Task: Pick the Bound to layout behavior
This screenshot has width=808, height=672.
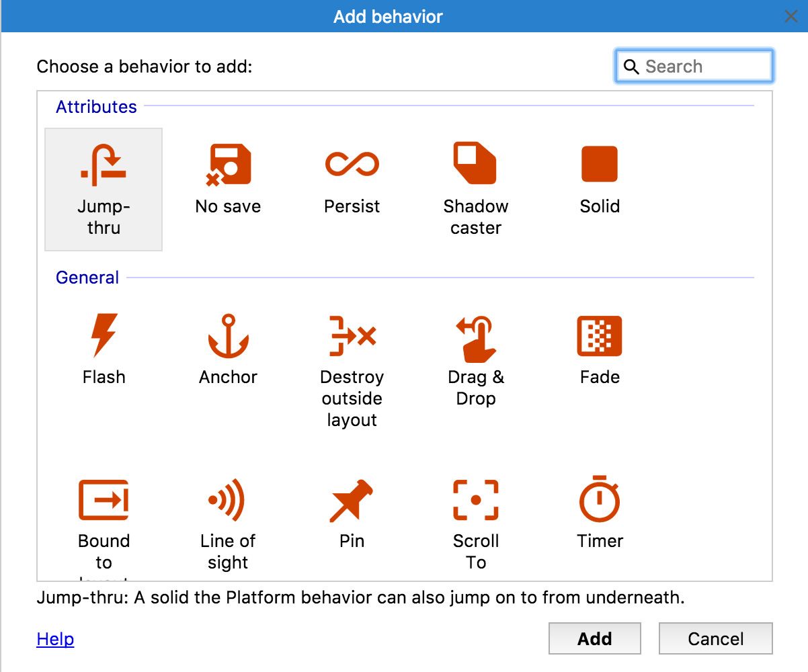Action: coord(104,501)
